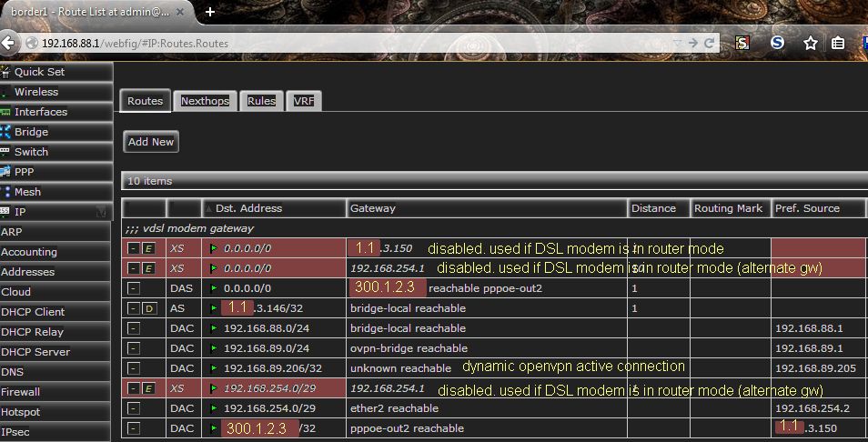The height and width of the screenshot is (442, 868).
Task: Open the VRF tab
Action: (304, 101)
